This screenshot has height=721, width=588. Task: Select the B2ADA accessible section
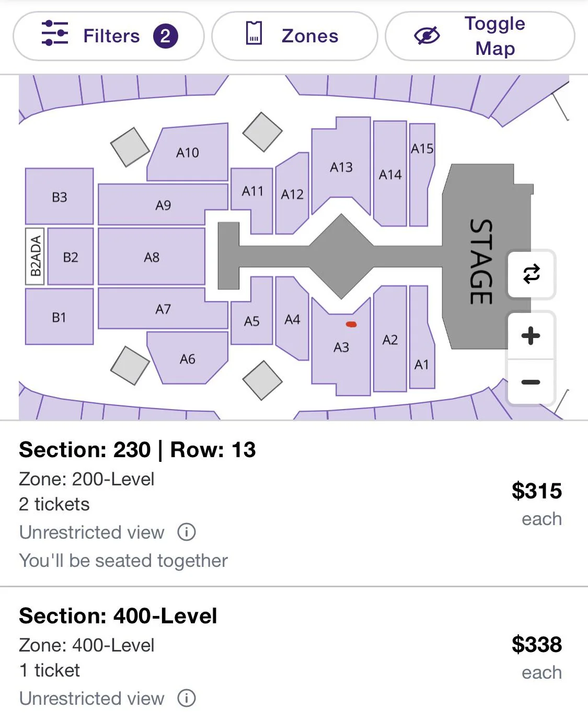click(x=36, y=256)
